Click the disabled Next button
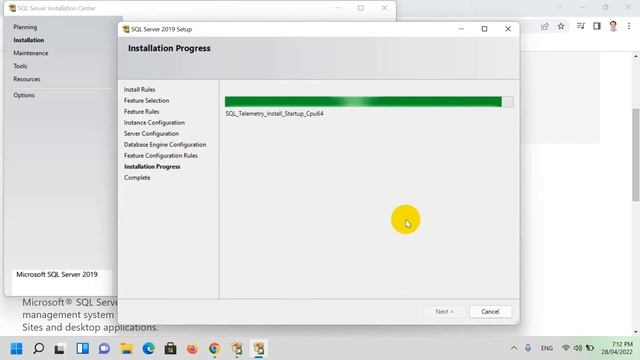The image size is (640, 360). click(444, 311)
